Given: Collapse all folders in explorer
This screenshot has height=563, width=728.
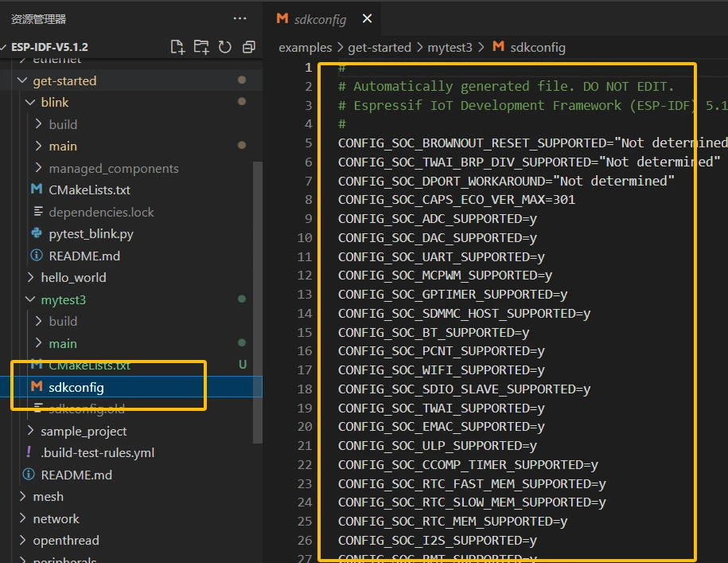Looking at the screenshot, I should pyautogui.click(x=248, y=47).
